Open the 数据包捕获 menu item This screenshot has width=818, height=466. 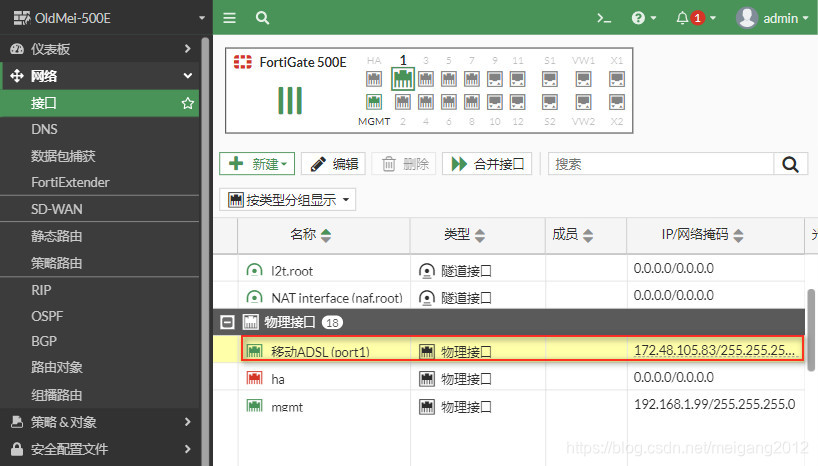click(x=100, y=156)
